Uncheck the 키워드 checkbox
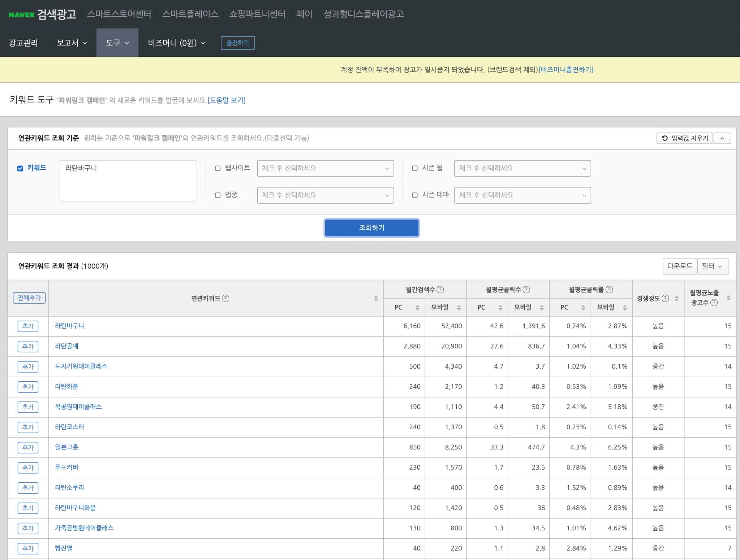The width and height of the screenshot is (740, 560). [x=20, y=168]
